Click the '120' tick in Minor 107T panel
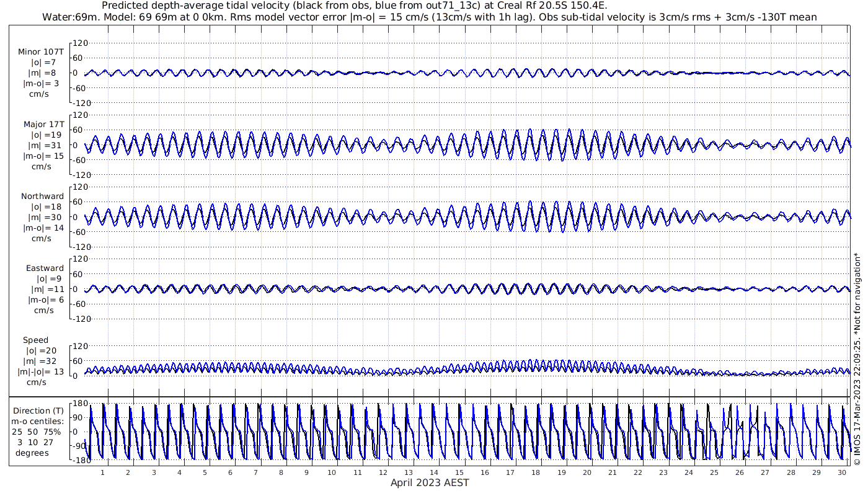868x496 pixels. click(82, 43)
